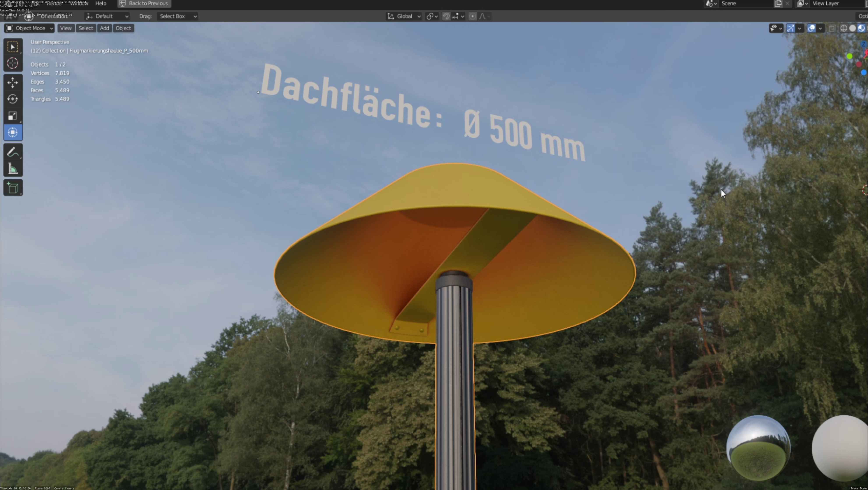
Task: Open the Drag Select Box dropdown
Action: tap(178, 16)
